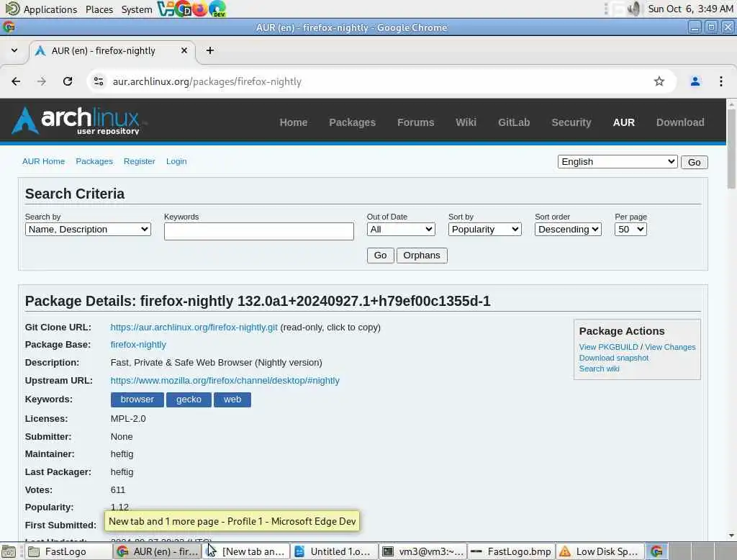Open the mozilla.org upstream URL
Image resolution: width=737 pixels, height=560 pixels.
(x=225, y=380)
